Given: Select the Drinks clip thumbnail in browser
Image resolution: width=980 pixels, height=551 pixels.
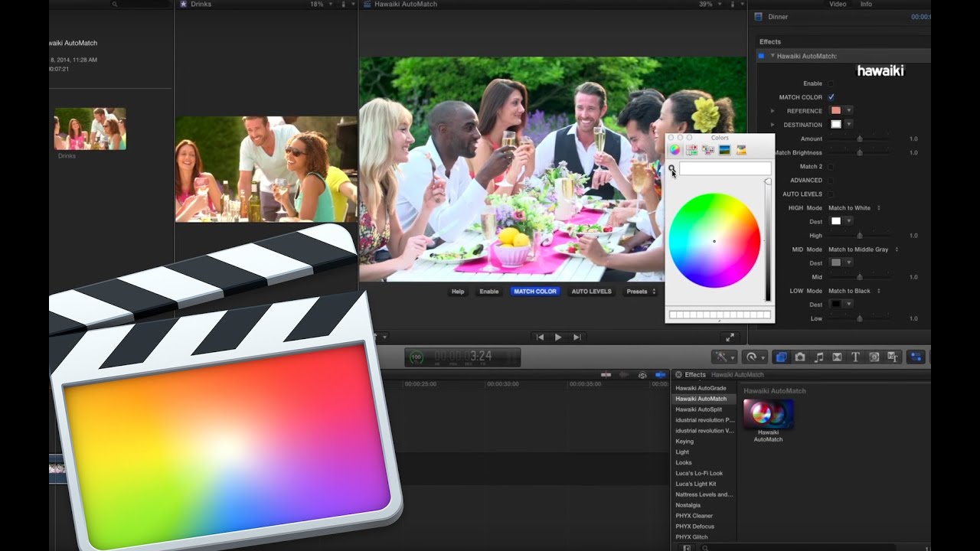Looking at the screenshot, I should tap(90, 129).
